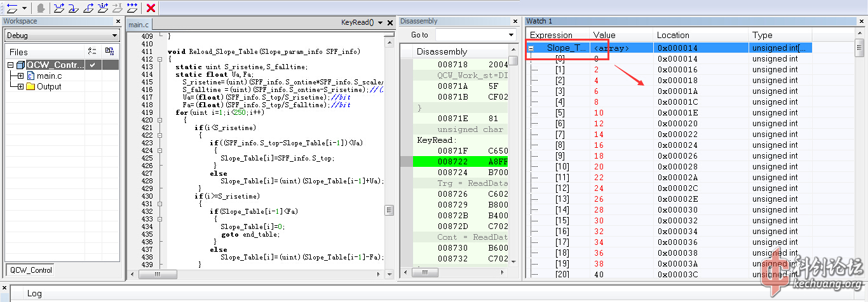The height and width of the screenshot is (302, 868).
Task: Click the Step Over icon
Action: 59,8
